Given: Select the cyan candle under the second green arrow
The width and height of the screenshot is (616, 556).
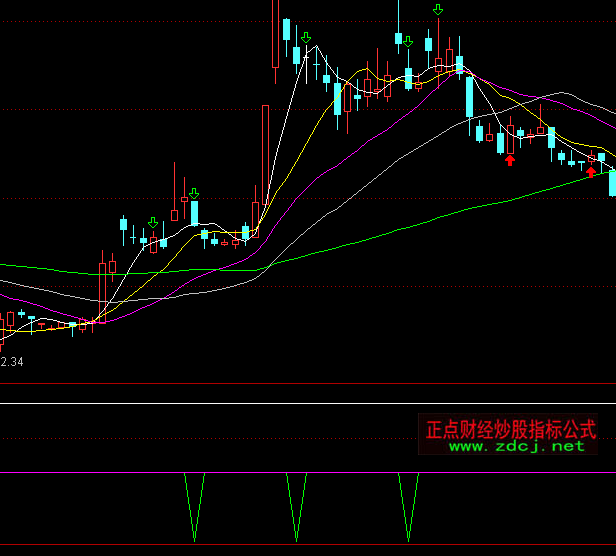Looking at the screenshot, I should 195,212.
